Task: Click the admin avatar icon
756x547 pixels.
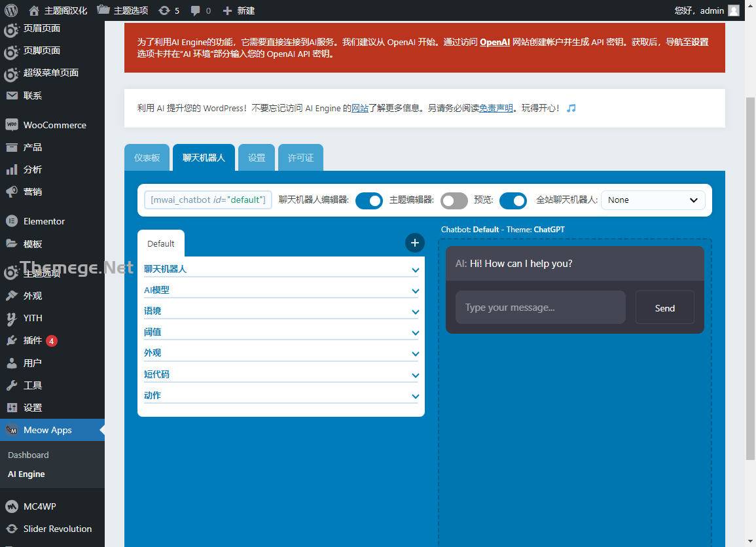Action: 733,10
